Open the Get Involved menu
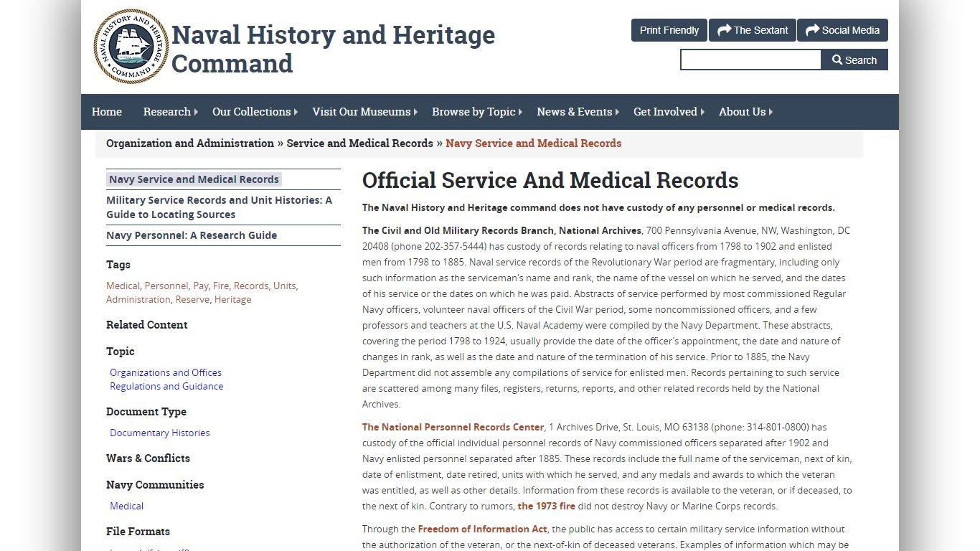This screenshot has width=980, height=551. coord(665,112)
